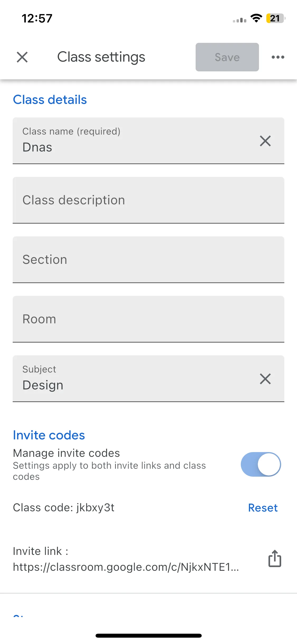Tap the Wi-Fi status icon
297x644 pixels.
click(256, 18)
